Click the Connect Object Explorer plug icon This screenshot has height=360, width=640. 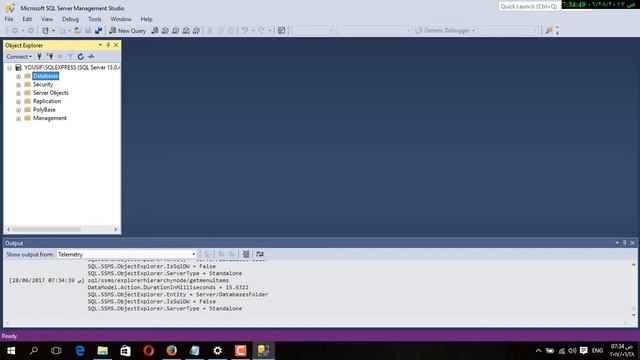40,56
